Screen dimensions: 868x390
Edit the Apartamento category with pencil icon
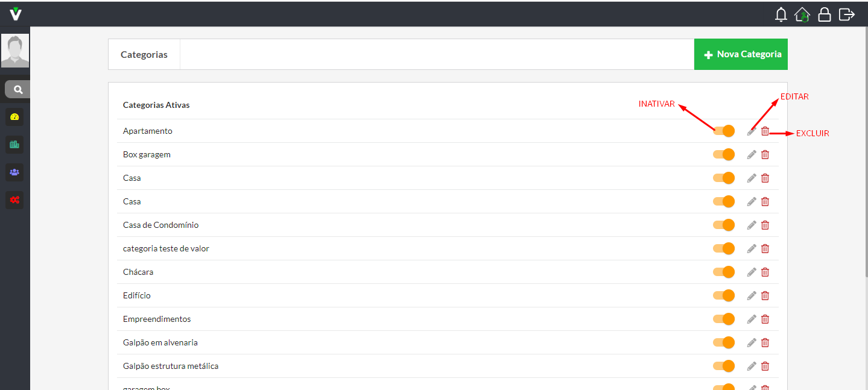752,131
